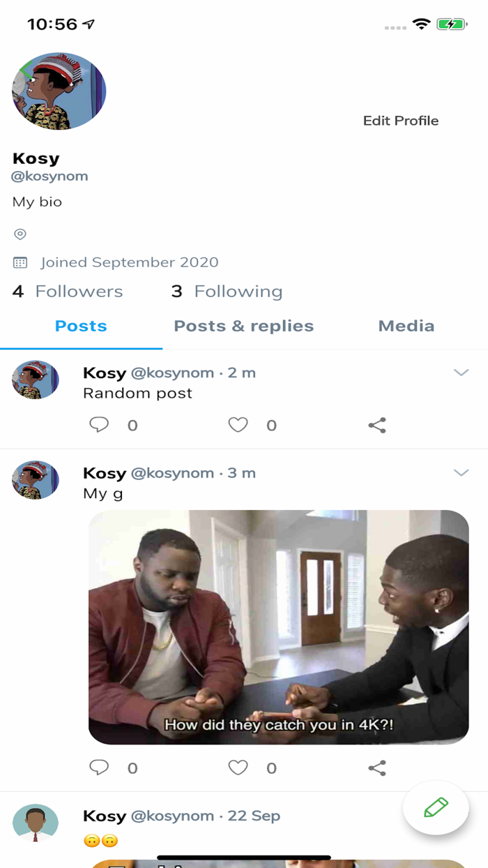The width and height of the screenshot is (488, 868).
Task: Click the calendar icon next to join date
Action: click(x=20, y=262)
